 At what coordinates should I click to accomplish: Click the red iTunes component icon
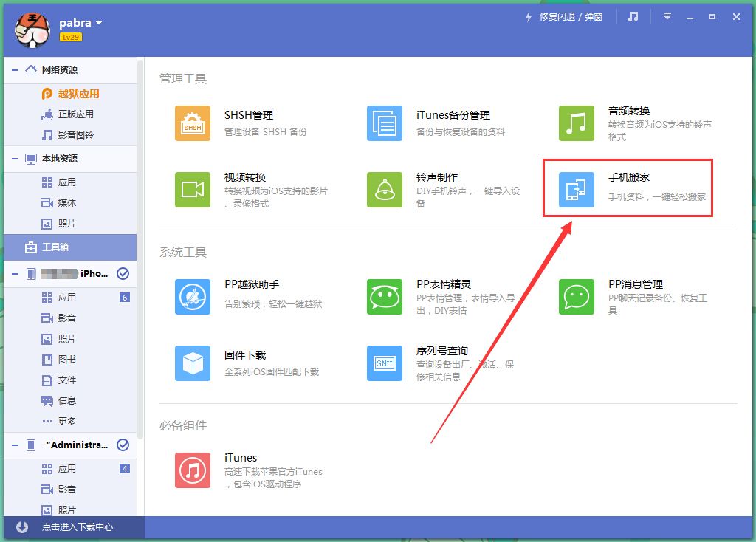coord(193,470)
